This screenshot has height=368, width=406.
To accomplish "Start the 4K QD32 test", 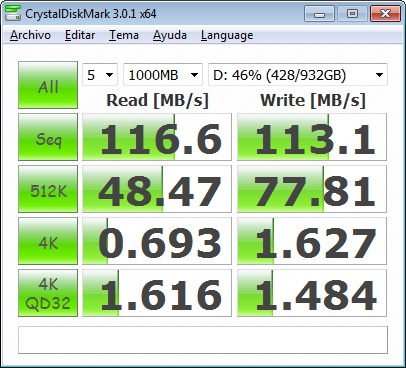I will [48, 293].
